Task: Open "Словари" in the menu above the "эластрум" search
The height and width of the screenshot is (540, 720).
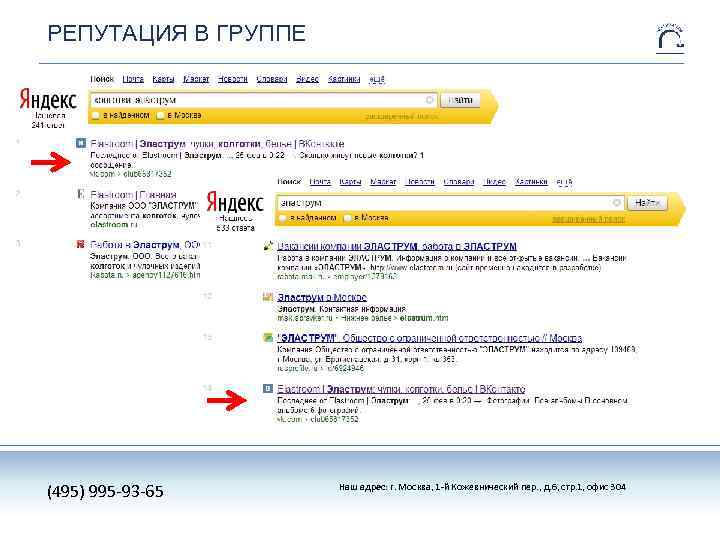Action: [459, 181]
